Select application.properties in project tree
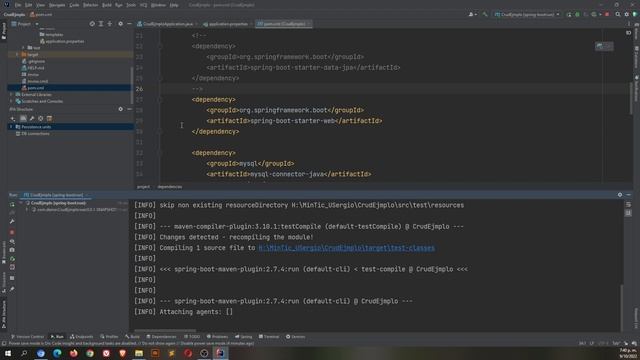Screen dimensions: 640x360 [62, 41]
